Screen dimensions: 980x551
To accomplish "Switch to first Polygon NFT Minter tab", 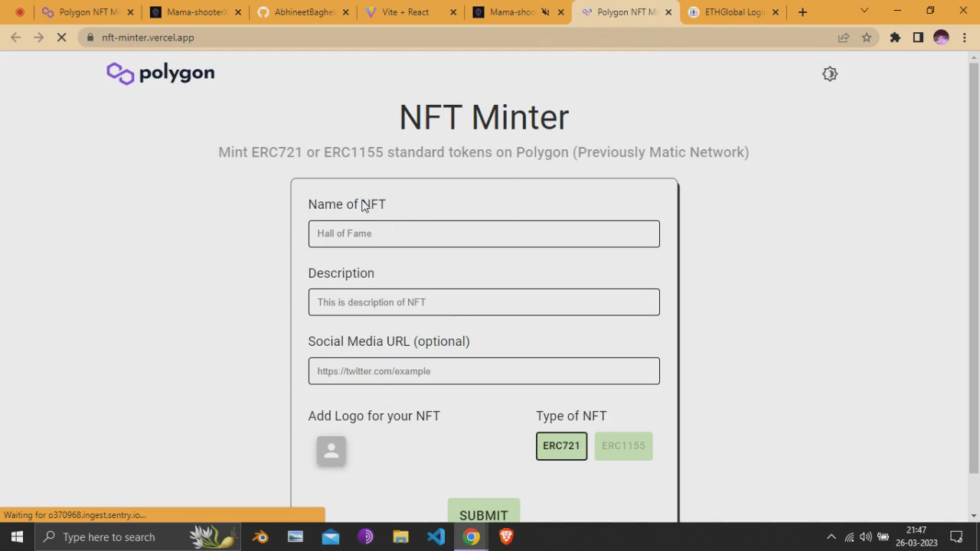I will pyautogui.click(x=89, y=12).
